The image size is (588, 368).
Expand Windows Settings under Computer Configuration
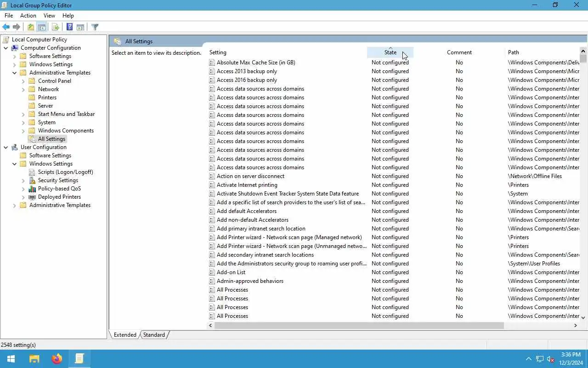pos(14,64)
